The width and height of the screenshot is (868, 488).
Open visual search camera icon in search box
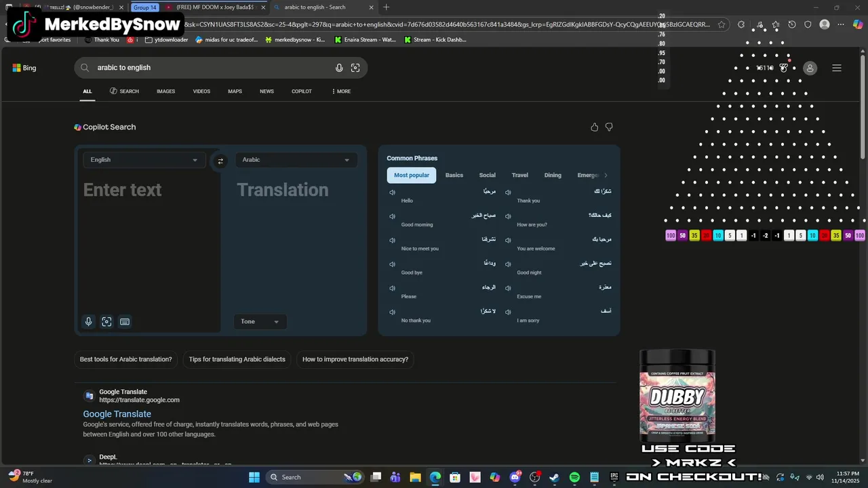[x=355, y=68]
